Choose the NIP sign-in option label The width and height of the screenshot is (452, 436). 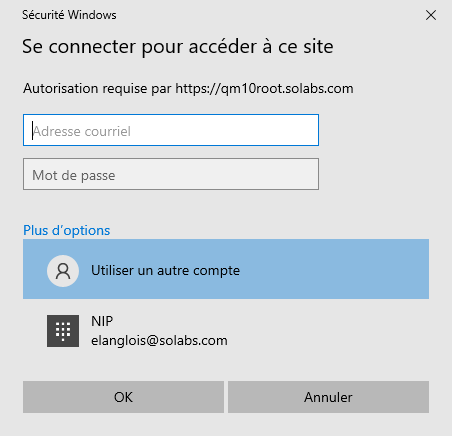tap(102, 321)
